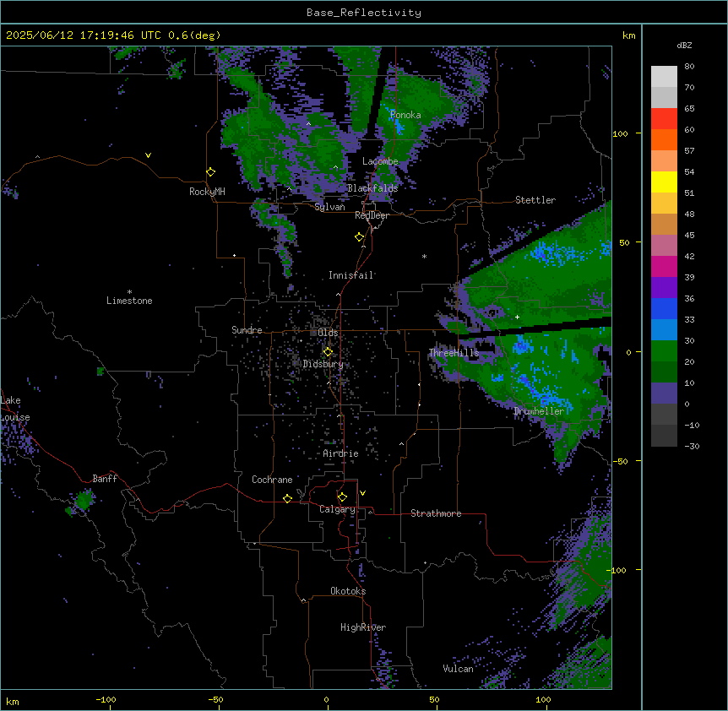The width and height of the screenshot is (728, 711).
Task: Click the yellow diamond marker above Calgary
Action: (342, 497)
